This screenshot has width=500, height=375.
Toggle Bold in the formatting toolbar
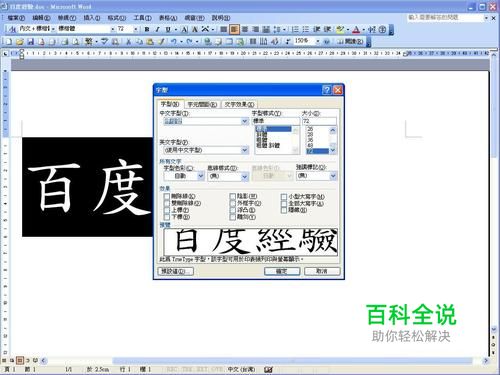(x=147, y=30)
